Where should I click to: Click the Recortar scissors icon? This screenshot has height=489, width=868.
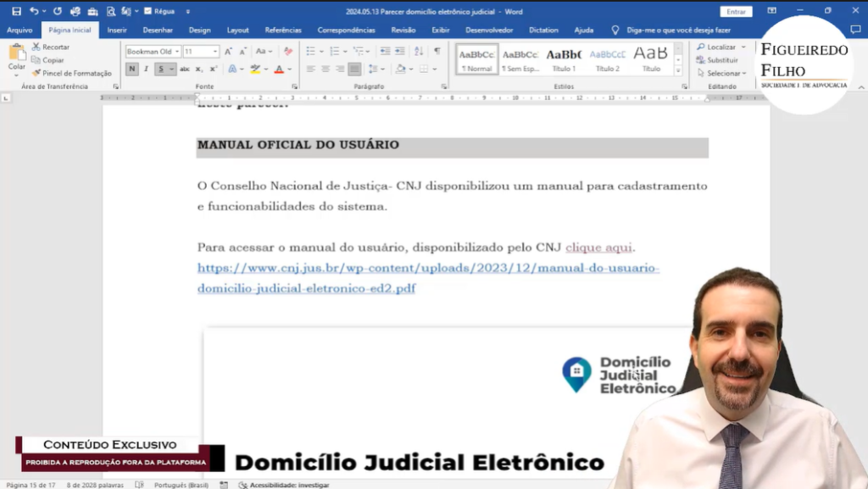tap(36, 47)
